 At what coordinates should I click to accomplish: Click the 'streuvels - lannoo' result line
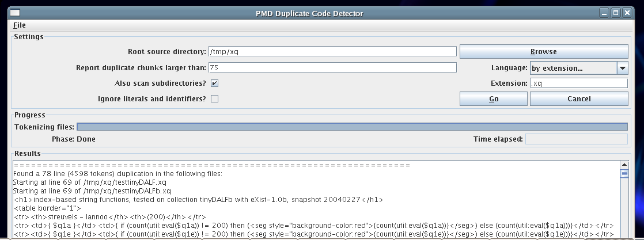109,217
